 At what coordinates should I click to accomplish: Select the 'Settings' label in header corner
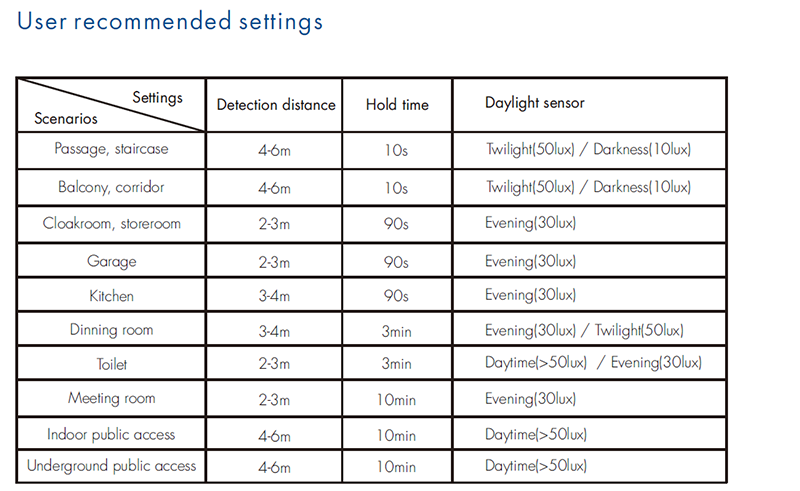coord(157,97)
